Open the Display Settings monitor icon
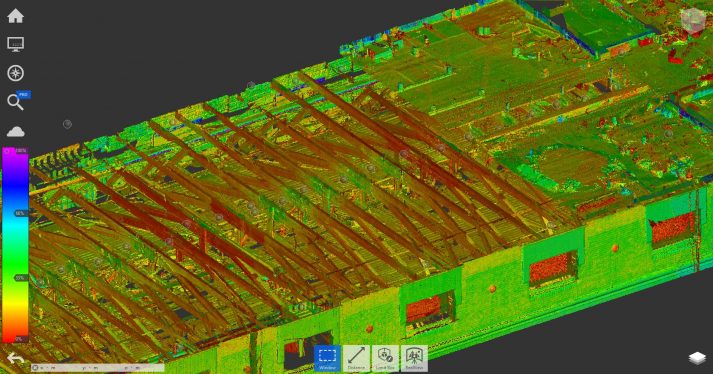 click(x=15, y=44)
